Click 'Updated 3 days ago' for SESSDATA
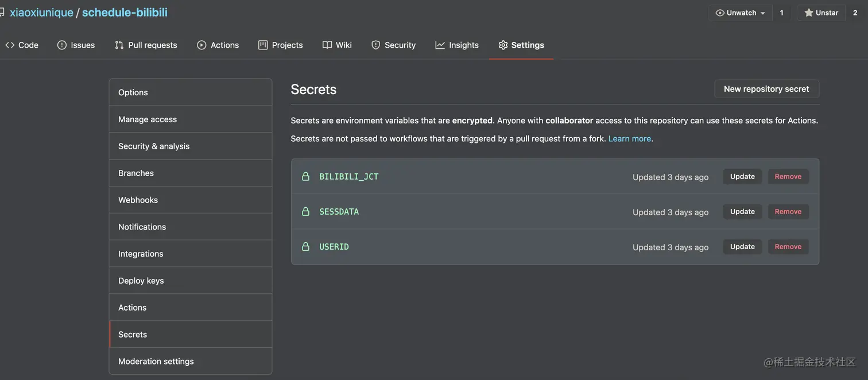Viewport: 868px width, 380px height. pyautogui.click(x=671, y=212)
